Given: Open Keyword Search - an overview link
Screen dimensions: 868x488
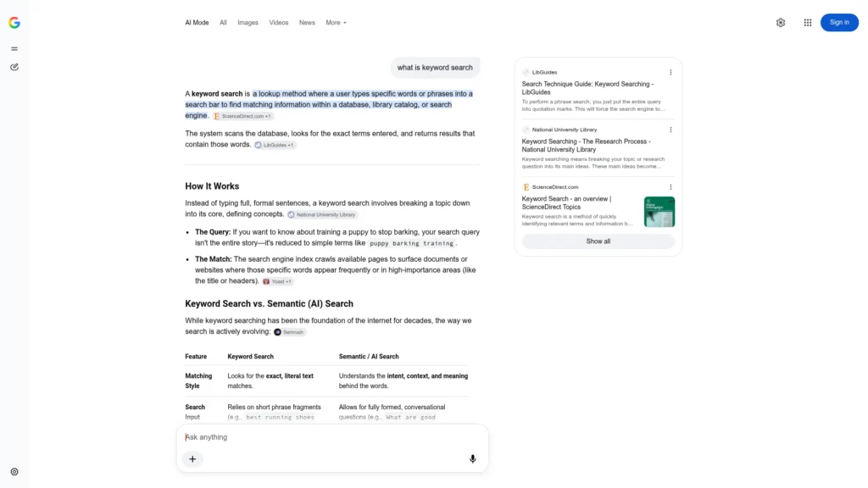Looking at the screenshot, I should pos(566,203).
